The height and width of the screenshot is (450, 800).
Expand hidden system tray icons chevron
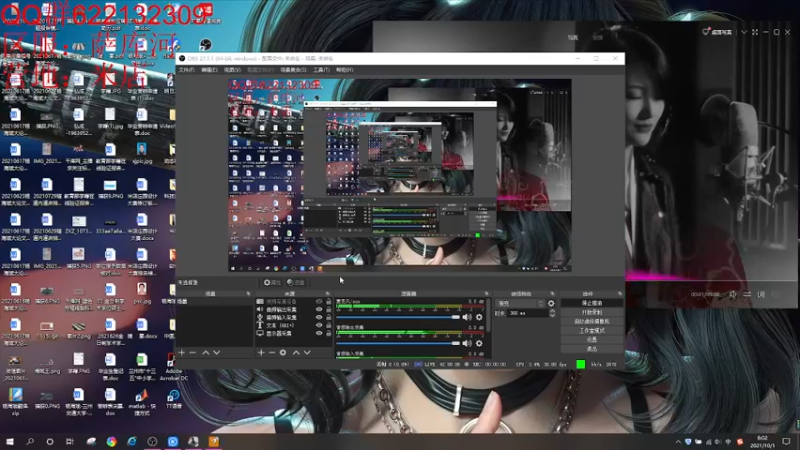point(678,442)
